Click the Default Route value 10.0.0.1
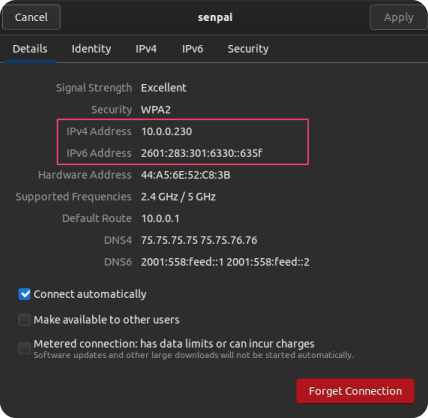Viewport: 428px width, 418px height. pos(160,219)
